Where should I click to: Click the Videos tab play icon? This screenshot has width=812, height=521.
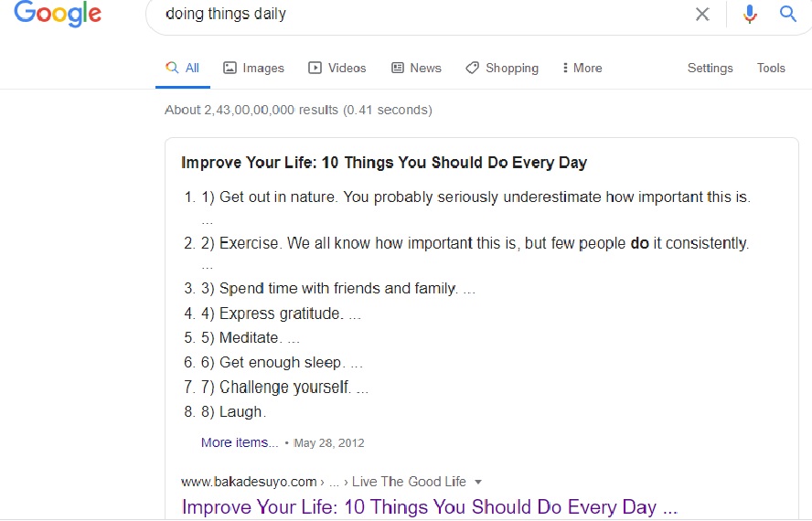(x=315, y=68)
